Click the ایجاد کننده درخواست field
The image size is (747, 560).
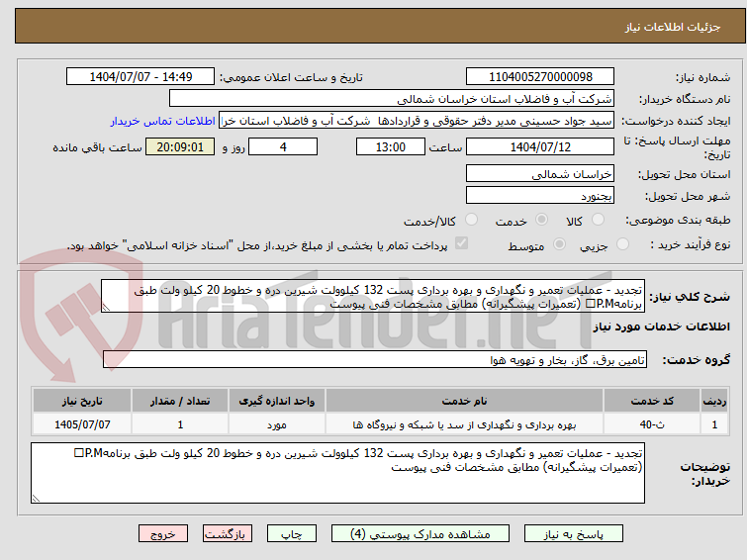[417, 121]
